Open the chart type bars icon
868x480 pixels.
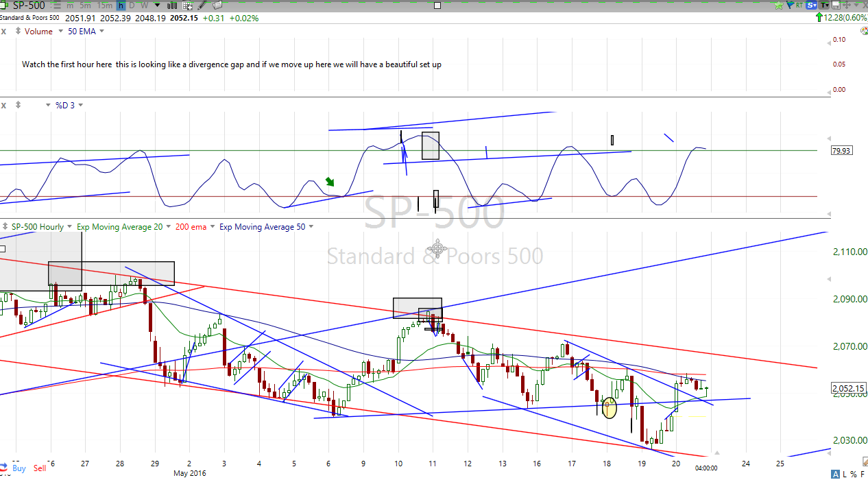click(172, 5)
